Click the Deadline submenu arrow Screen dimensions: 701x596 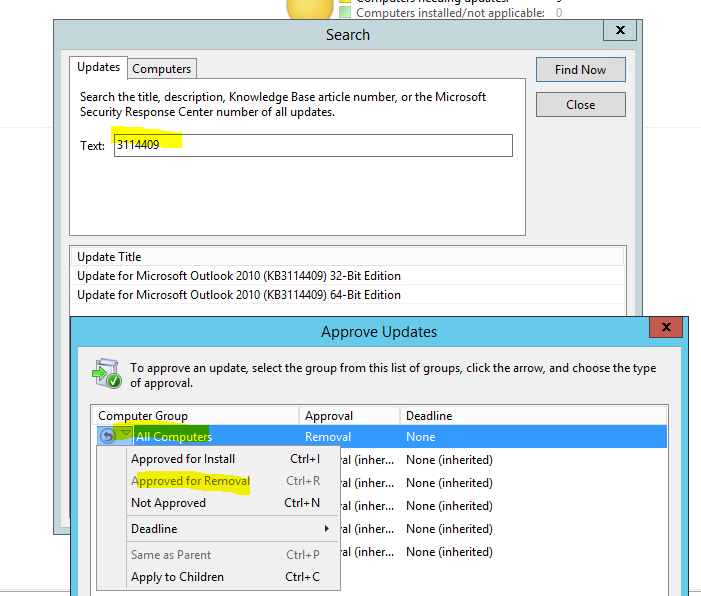[327, 529]
